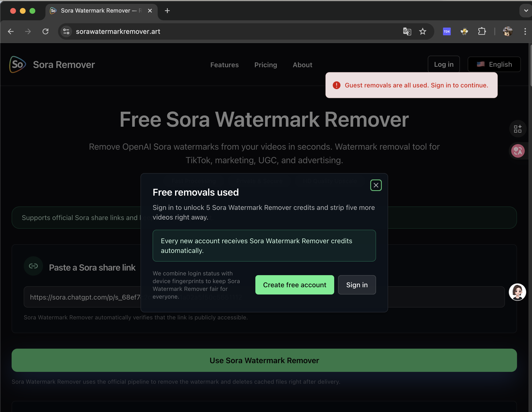Screen dimensions: 532x412
Task: Open the browser extensions puzzle icon
Action: click(x=482, y=31)
